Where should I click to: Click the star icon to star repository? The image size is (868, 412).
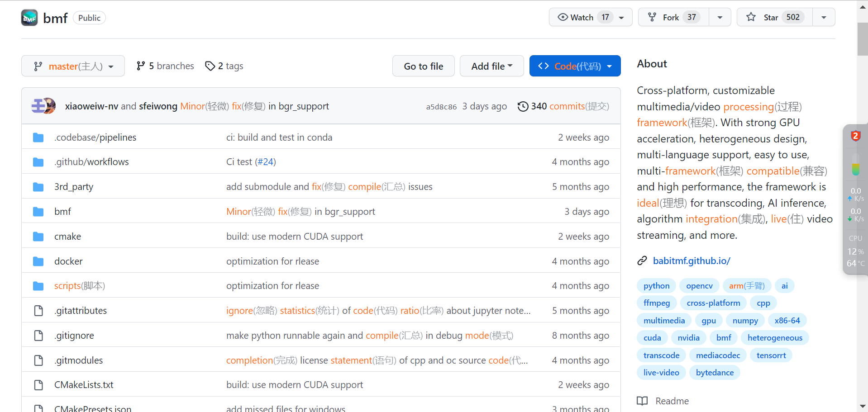click(x=751, y=17)
